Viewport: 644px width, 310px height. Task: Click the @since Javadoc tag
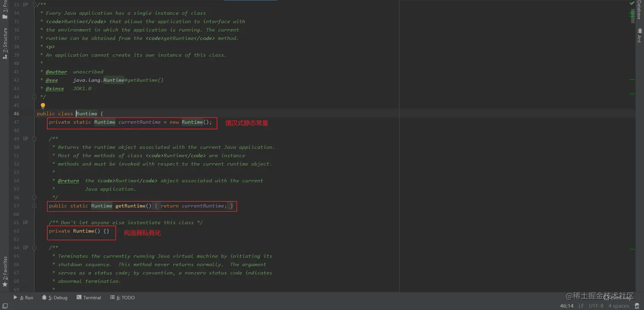(55, 89)
